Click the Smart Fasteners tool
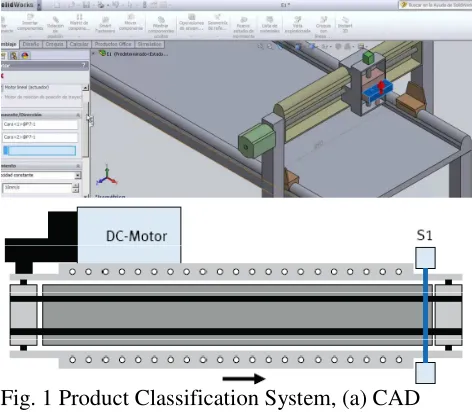 (x=105, y=25)
